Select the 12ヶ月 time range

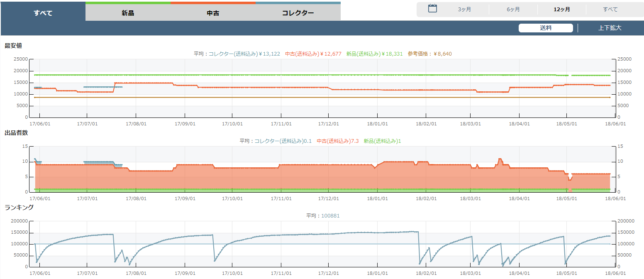[561, 9]
